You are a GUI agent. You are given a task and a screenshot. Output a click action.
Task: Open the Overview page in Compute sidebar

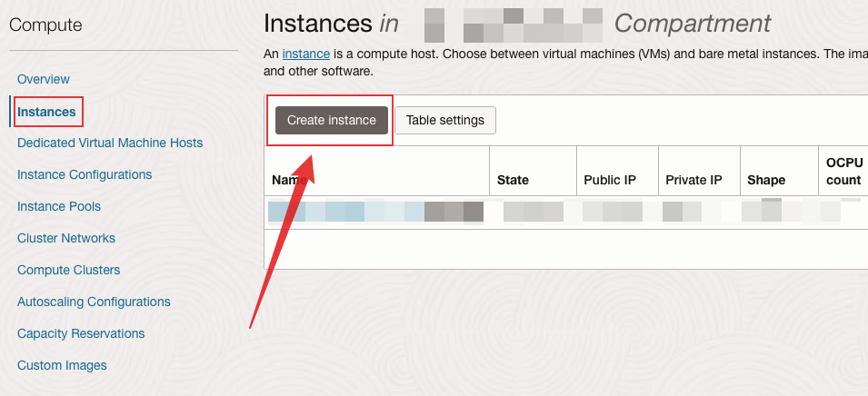pyautogui.click(x=44, y=79)
